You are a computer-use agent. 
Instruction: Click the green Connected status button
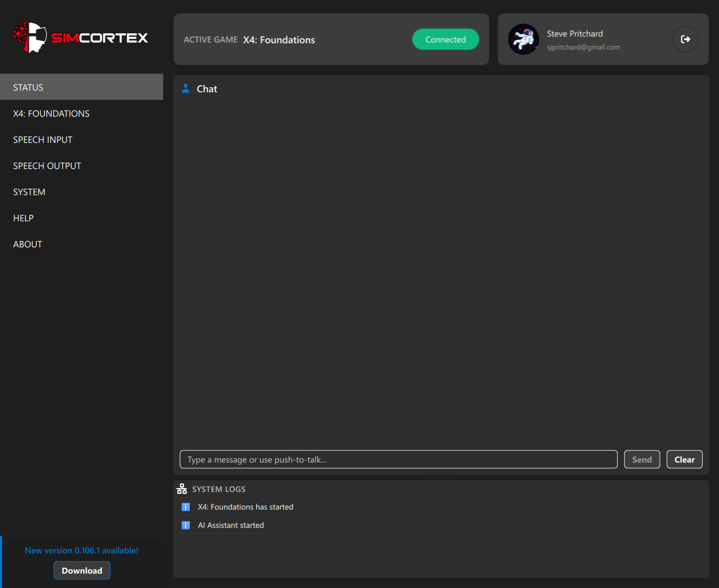tap(446, 39)
